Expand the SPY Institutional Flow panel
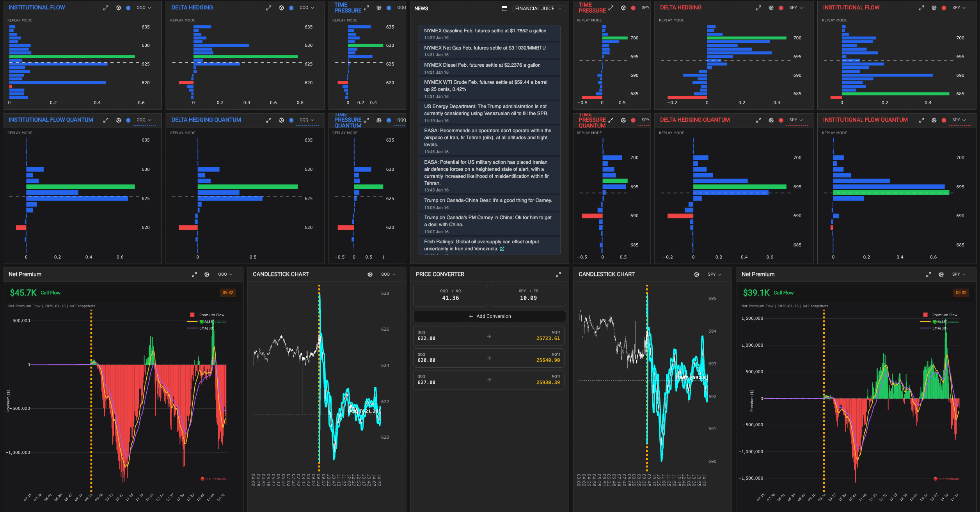Viewport: 980px width, 512px height. tap(921, 8)
